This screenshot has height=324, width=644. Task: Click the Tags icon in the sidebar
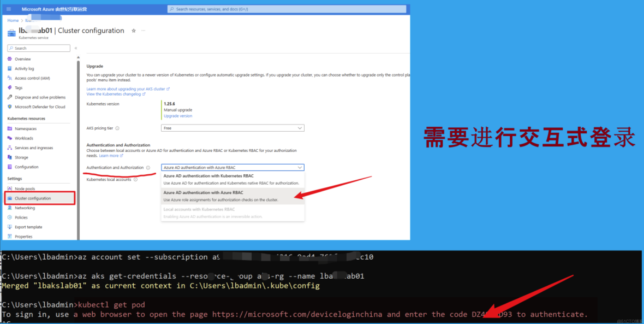coord(10,87)
